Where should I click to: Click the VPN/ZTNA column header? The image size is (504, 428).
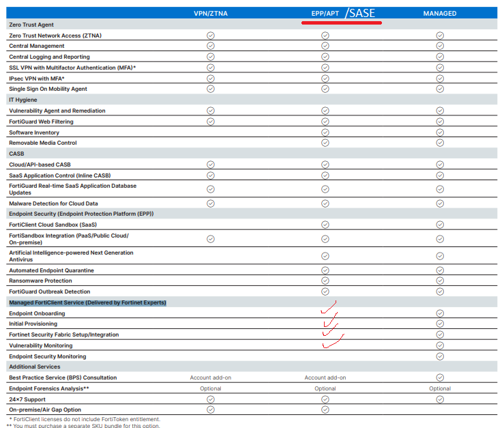point(211,14)
